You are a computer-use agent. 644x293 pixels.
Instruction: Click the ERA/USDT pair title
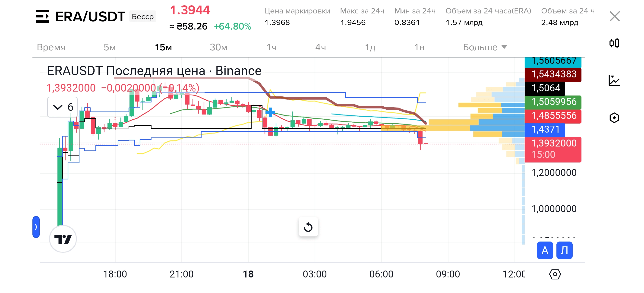[90, 16]
